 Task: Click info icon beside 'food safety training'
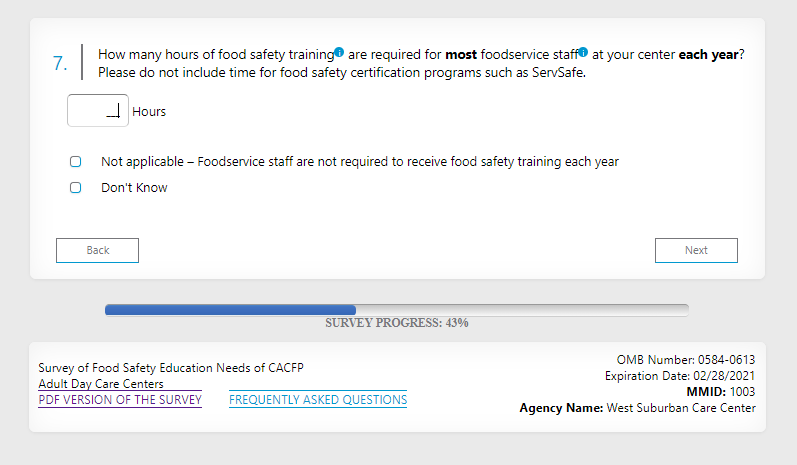click(x=340, y=52)
